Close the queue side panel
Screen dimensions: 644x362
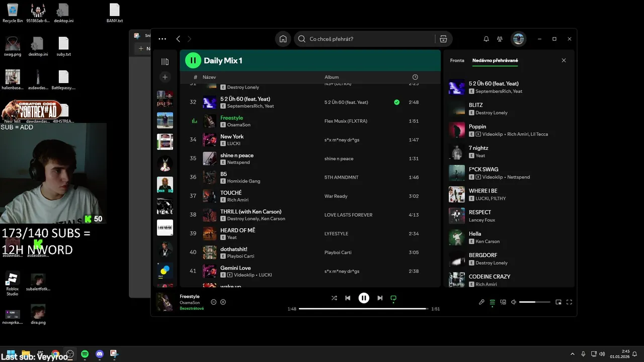pos(563,60)
